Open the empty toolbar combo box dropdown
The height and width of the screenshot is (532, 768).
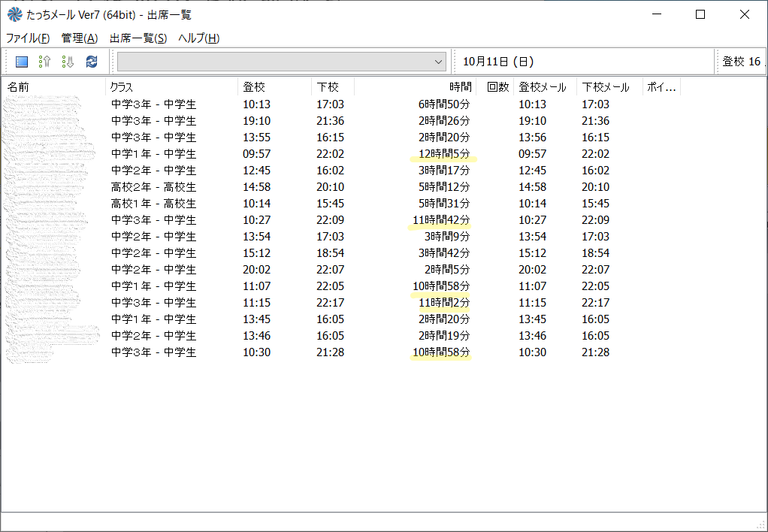[x=439, y=62]
